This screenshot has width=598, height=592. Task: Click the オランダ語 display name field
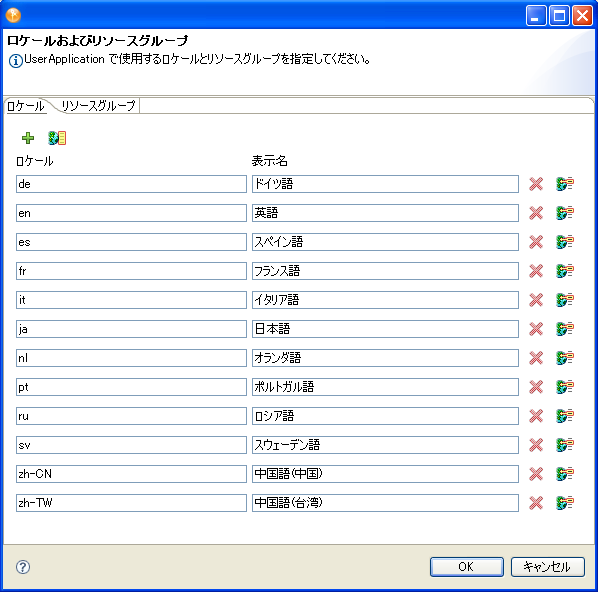point(385,358)
